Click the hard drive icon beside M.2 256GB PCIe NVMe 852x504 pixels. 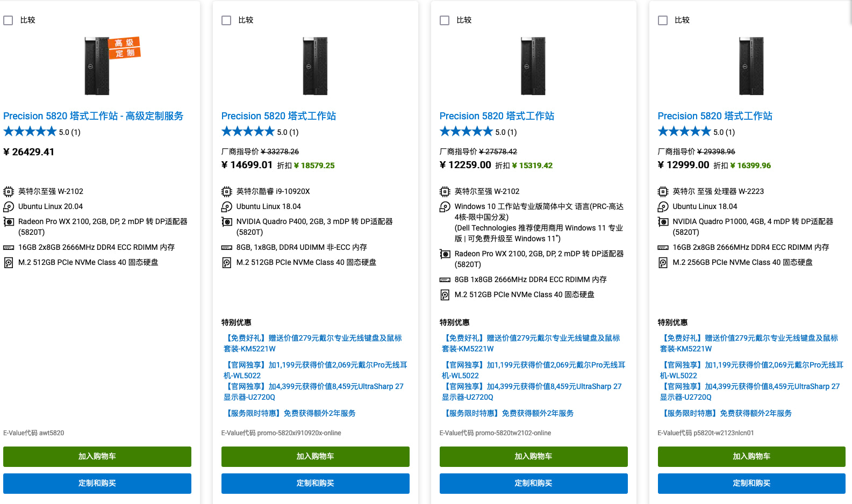point(663,263)
